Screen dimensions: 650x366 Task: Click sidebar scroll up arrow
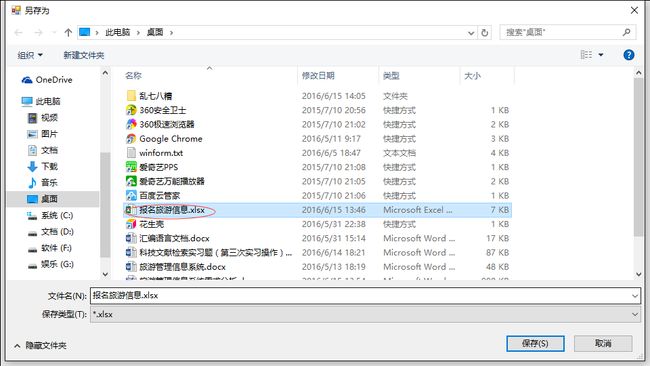[x=105, y=73]
